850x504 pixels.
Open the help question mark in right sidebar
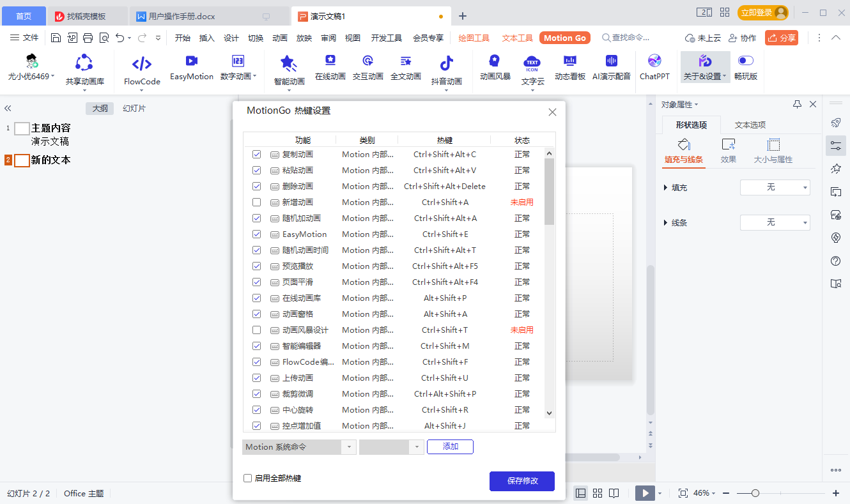[x=835, y=261]
